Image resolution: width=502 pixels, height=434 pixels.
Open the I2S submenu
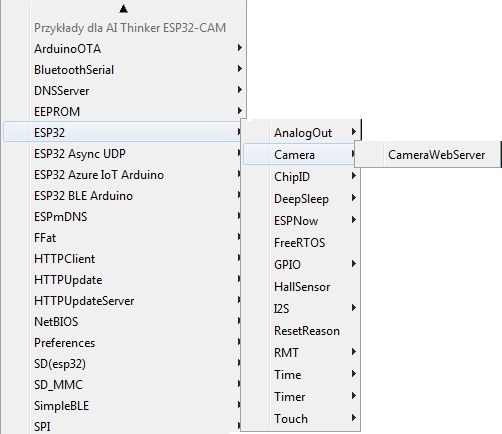click(x=301, y=309)
